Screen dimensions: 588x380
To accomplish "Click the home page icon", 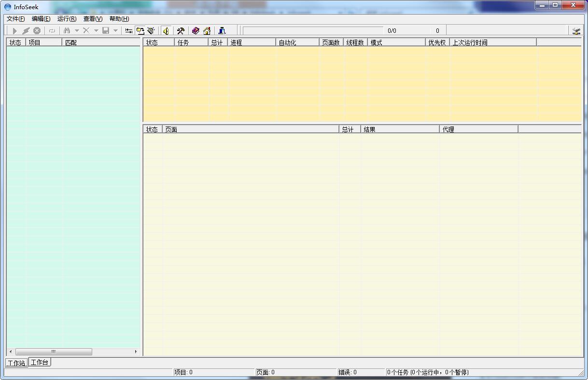I will [x=207, y=30].
